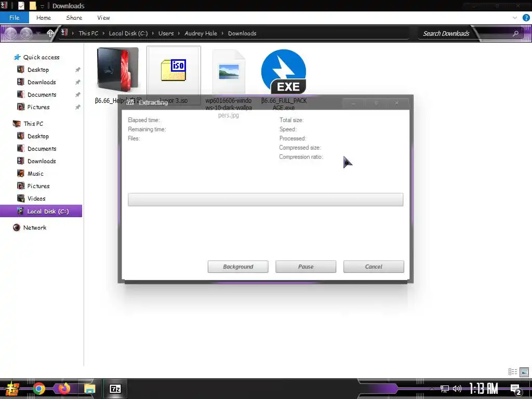Image resolution: width=532 pixels, height=399 pixels.
Task: Open Documents under This PC
Action: (42, 149)
